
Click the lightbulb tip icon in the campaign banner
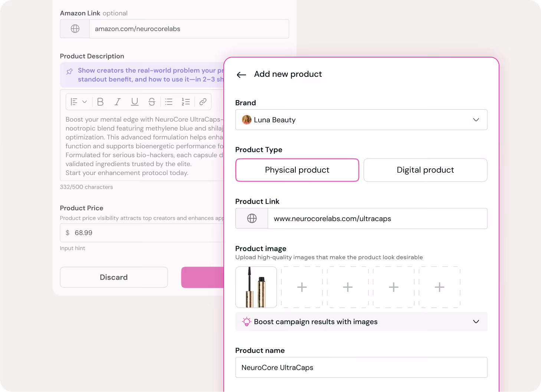[246, 322]
